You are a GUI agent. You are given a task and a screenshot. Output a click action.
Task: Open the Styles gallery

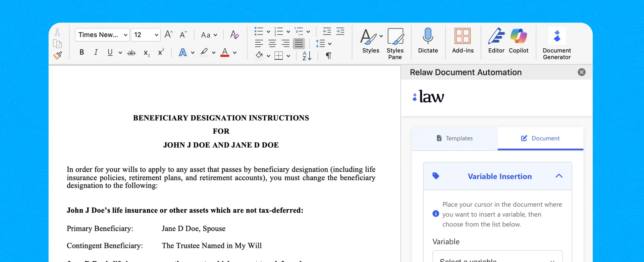click(x=371, y=41)
